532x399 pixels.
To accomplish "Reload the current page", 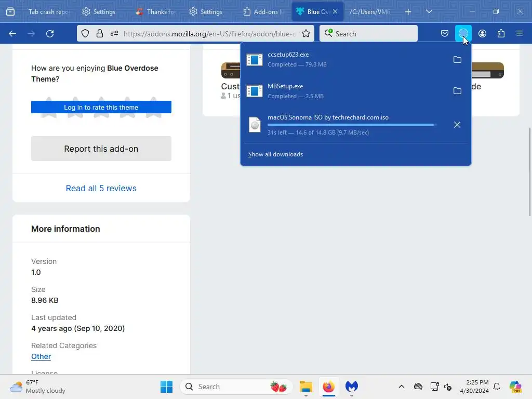I will click(50, 34).
